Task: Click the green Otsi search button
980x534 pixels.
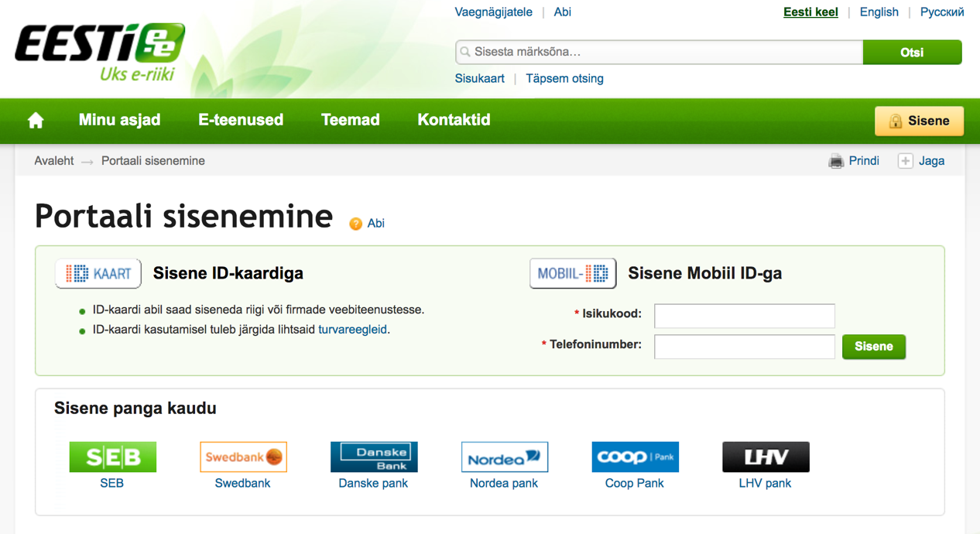Action: 912,53
